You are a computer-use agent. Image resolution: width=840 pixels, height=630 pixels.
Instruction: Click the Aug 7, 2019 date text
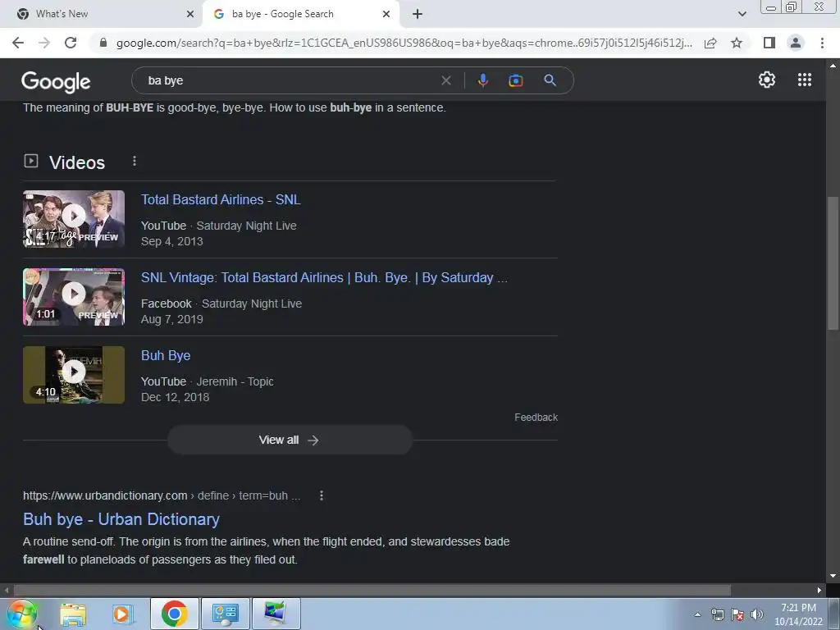coord(172,319)
